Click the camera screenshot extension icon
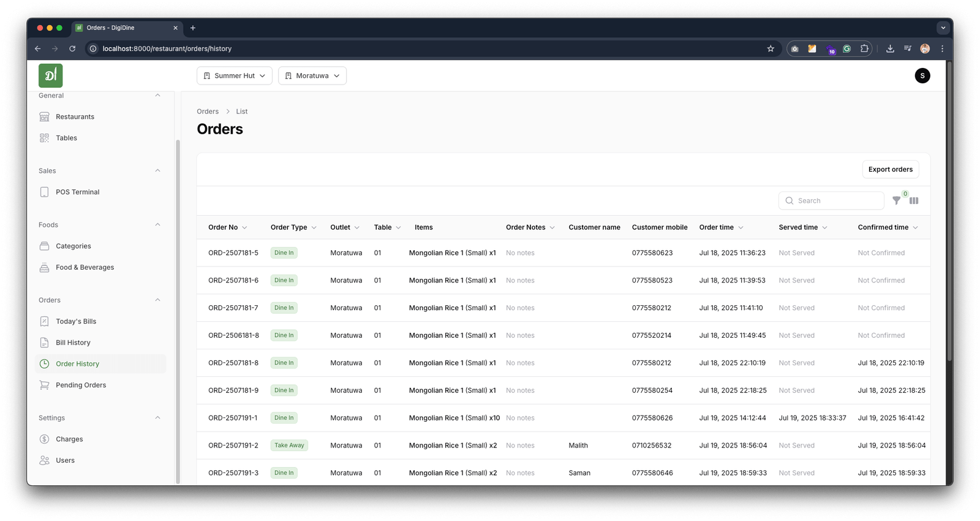Viewport: 980px width, 521px height. click(x=795, y=48)
